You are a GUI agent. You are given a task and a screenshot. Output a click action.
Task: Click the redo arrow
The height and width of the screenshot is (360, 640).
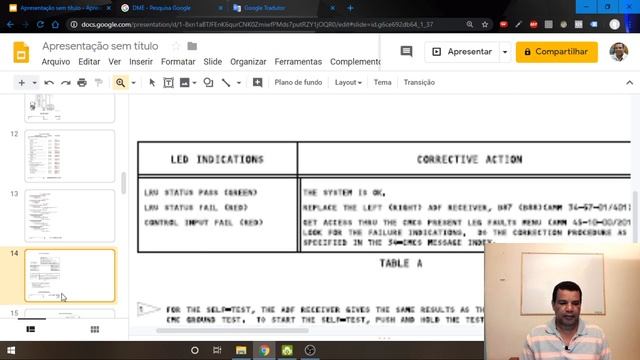(65, 83)
